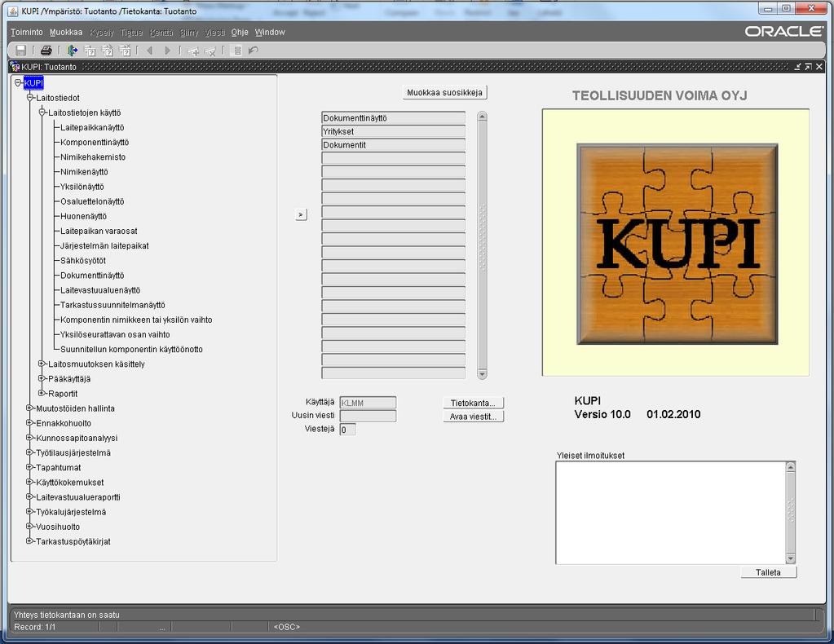834x644 pixels.
Task: Select Dokumenttinäyttö in the favorites list
Action: click(394, 118)
